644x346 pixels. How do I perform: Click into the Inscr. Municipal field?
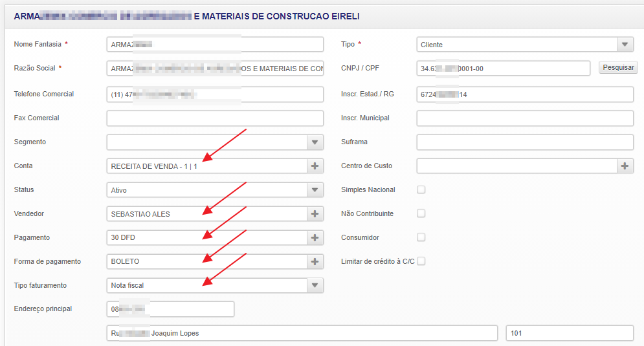525,118
